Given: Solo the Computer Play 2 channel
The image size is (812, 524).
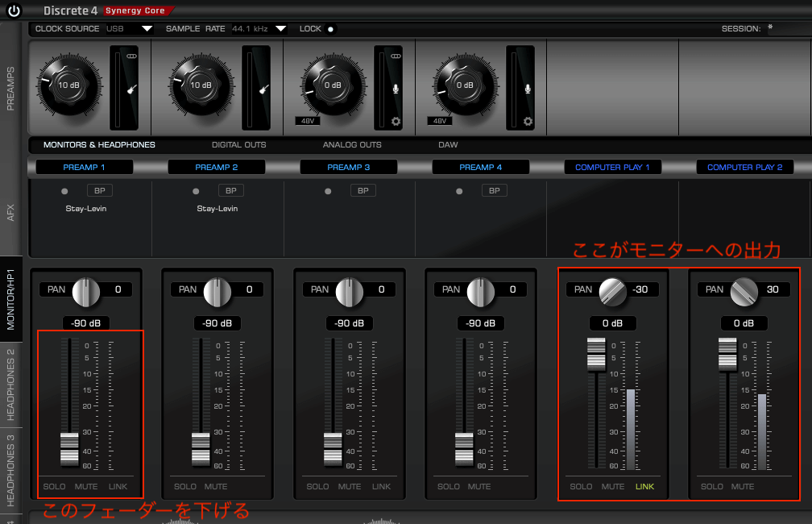Looking at the screenshot, I should point(712,487).
